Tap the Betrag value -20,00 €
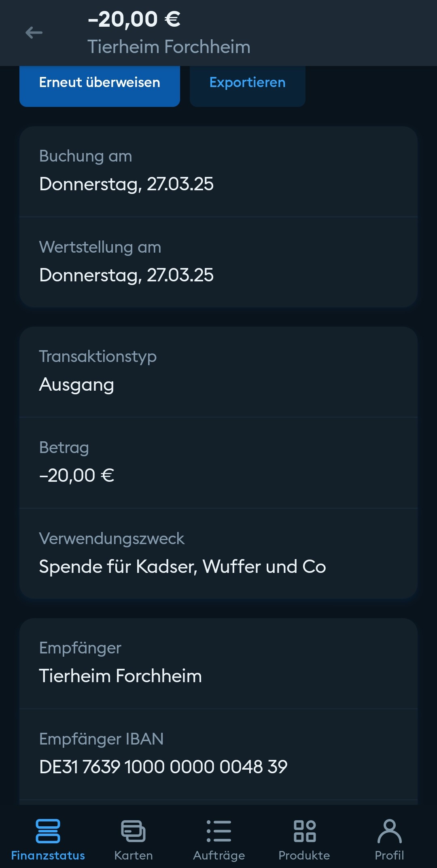The image size is (437, 868). click(x=76, y=475)
